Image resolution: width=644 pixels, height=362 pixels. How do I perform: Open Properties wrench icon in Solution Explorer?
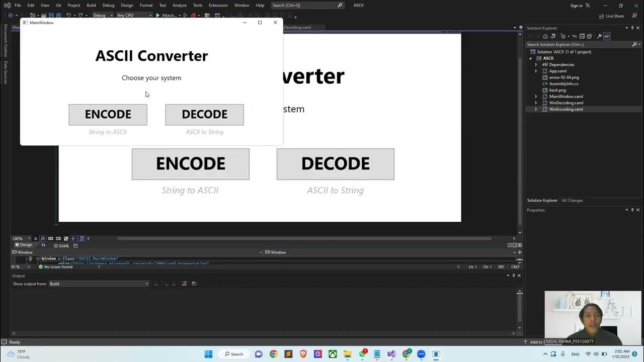click(599, 36)
